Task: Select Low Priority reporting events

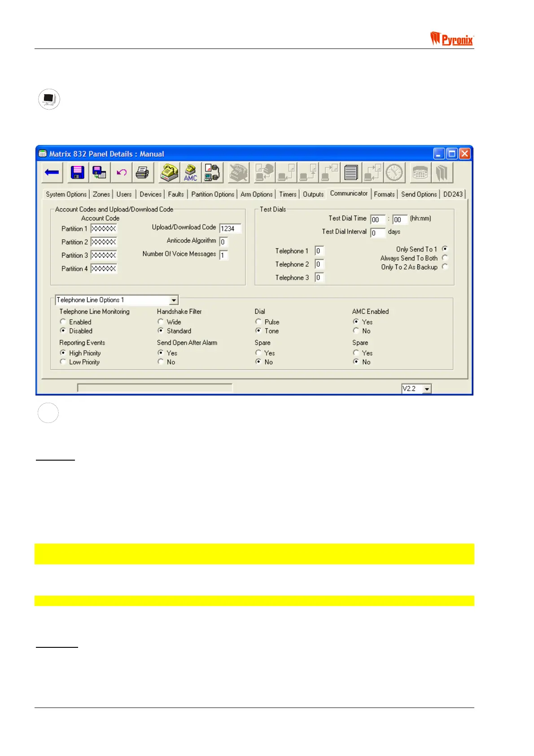Action: point(63,362)
